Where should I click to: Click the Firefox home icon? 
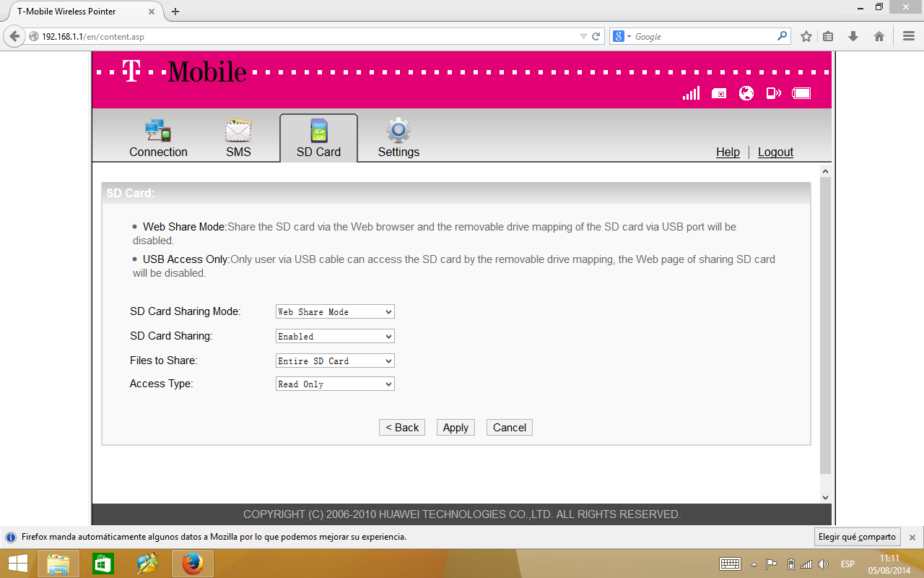879,36
